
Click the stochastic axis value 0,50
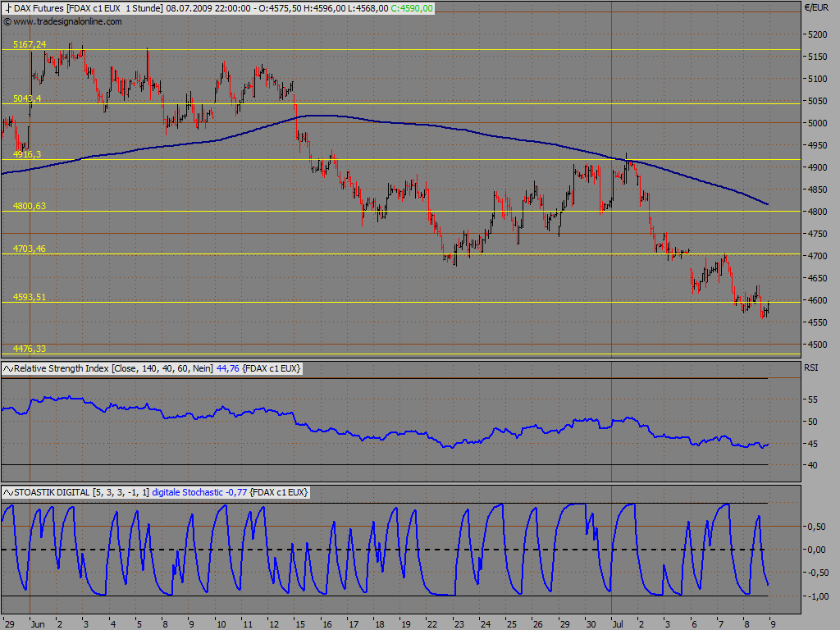click(816, 527)
